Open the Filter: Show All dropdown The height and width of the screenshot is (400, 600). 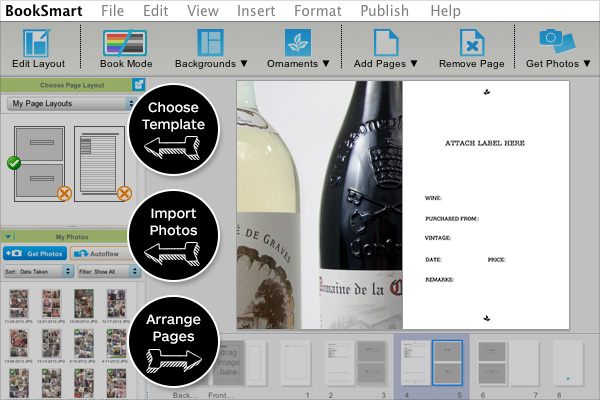[x=109, y=271]
